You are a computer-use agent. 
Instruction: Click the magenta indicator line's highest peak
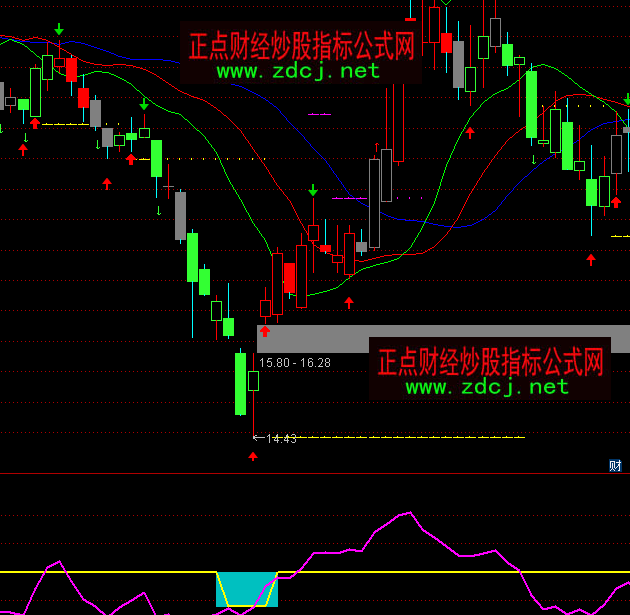tap(408, 513)
